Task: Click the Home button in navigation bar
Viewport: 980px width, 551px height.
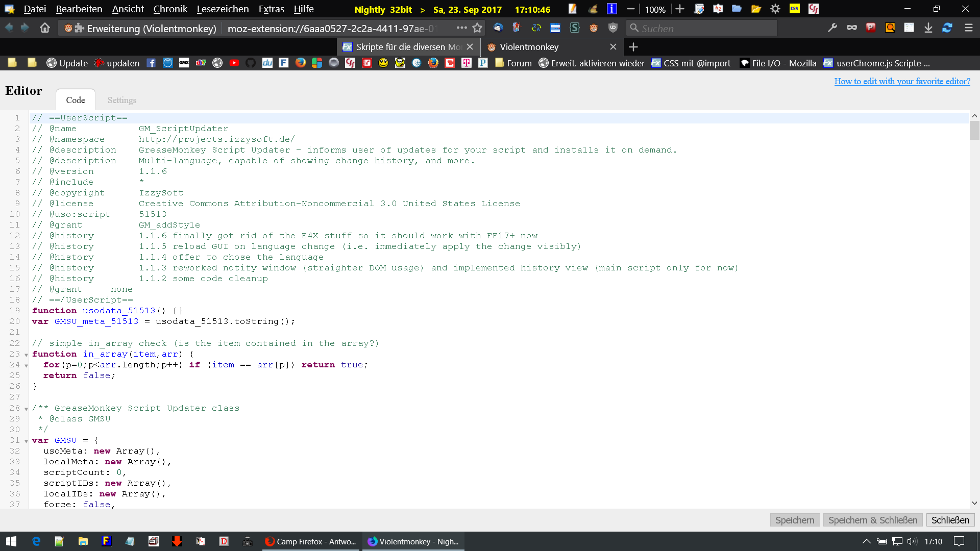Action: [x=45, y=28]
